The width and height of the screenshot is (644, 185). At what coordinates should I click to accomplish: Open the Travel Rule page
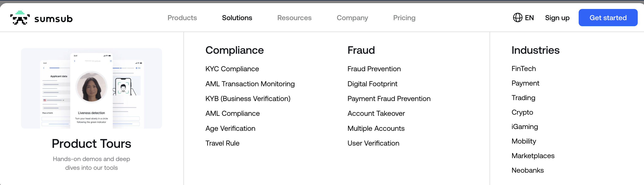click(x=222, y=143)
